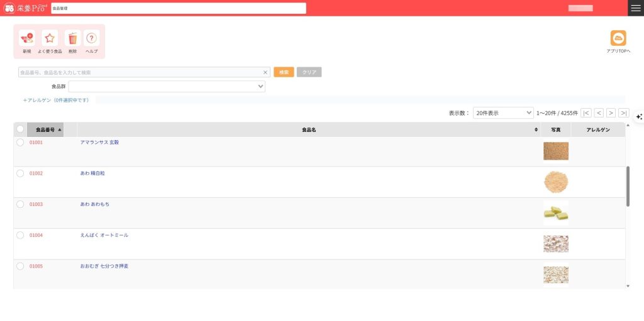The image size is (644, 321).
Task: Go to the next results page
Action: click(x=611, y=113)
